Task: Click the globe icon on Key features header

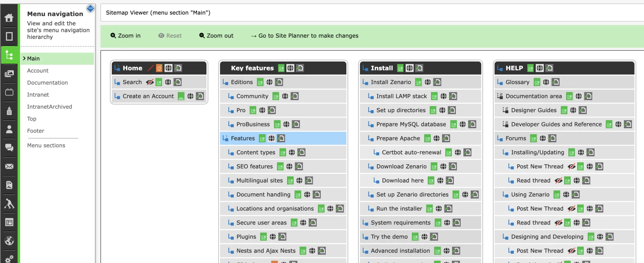Action: [290, 68]
